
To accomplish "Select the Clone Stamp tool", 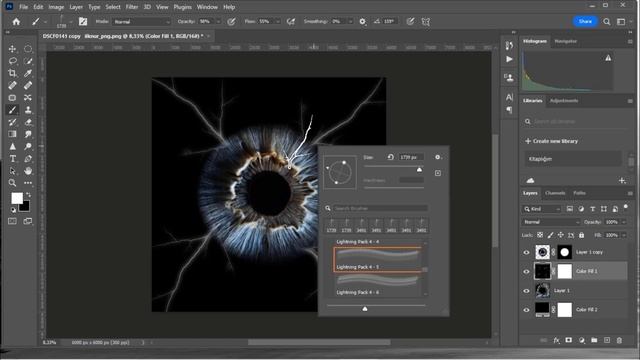I will pyautogui.click(x=28, y=110).
